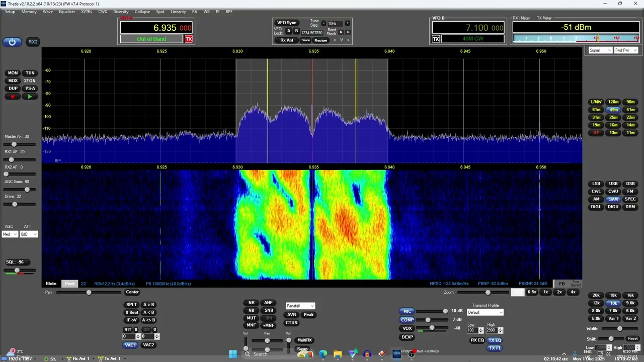
Task: Open the ATT attenuator dropdown showing 0dB
Action: 29,234
